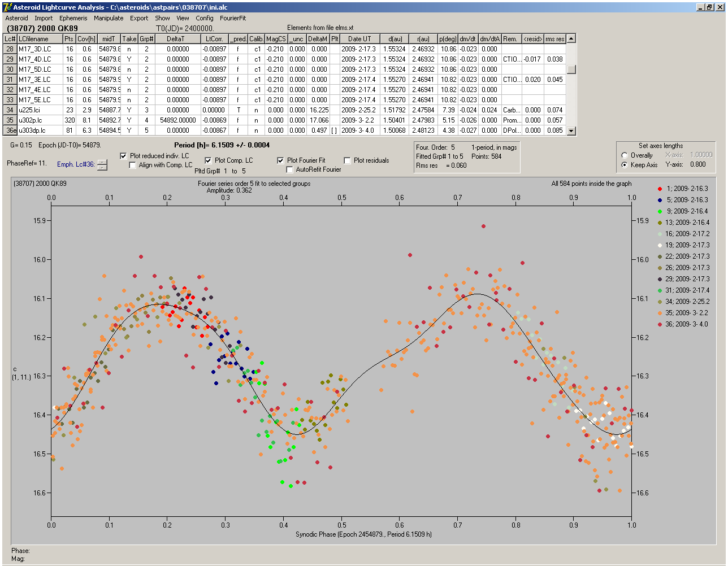Image resolution: width=728 pixels, height=566 pixels.
Task: Toggle Plot reduced indiv. LC checkbox
Action: (124, 156)
